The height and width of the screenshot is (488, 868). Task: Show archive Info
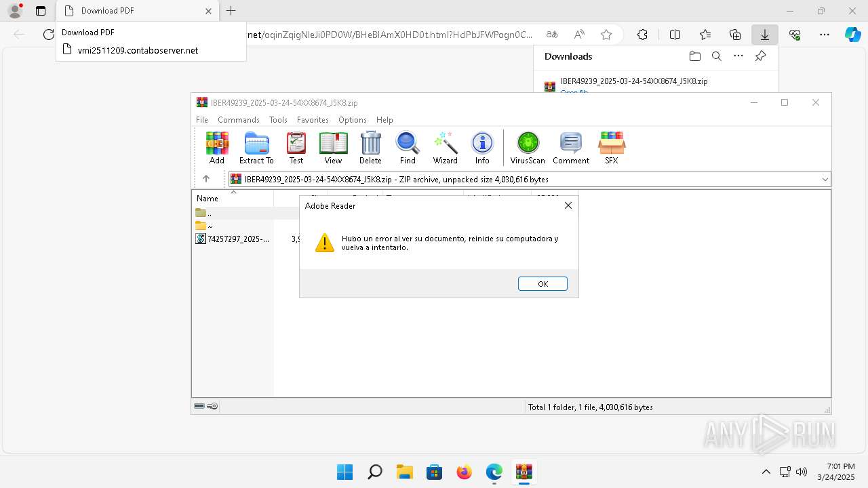[482, 148]
